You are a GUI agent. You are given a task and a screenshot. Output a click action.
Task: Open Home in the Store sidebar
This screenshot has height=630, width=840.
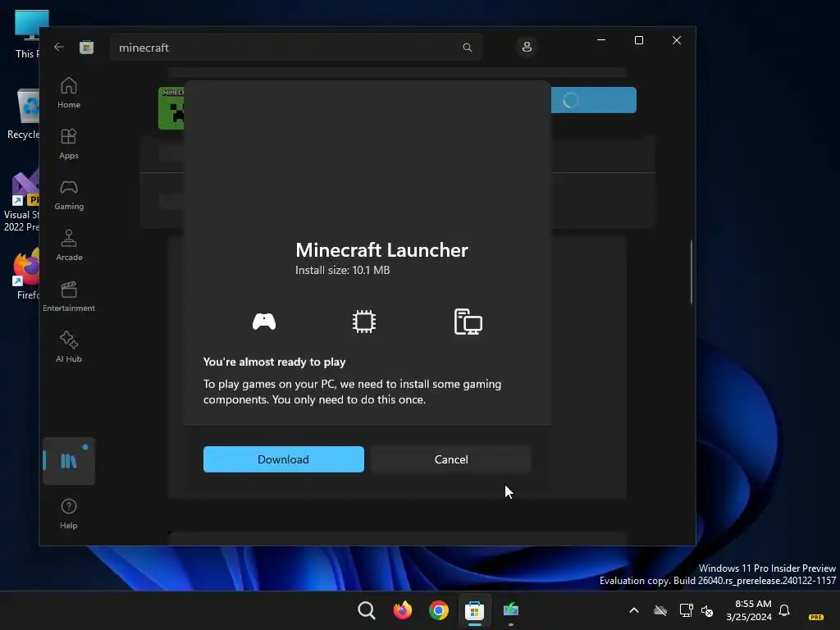69,93
